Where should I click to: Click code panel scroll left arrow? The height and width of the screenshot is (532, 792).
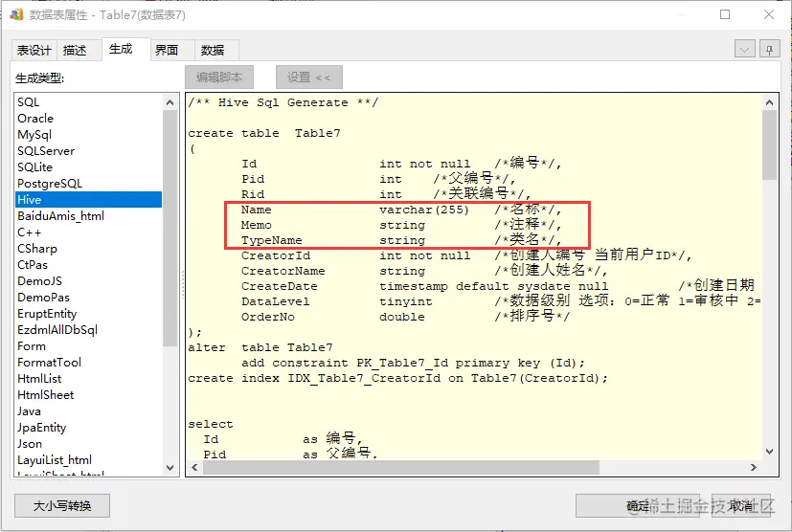(x=195, y=467)
